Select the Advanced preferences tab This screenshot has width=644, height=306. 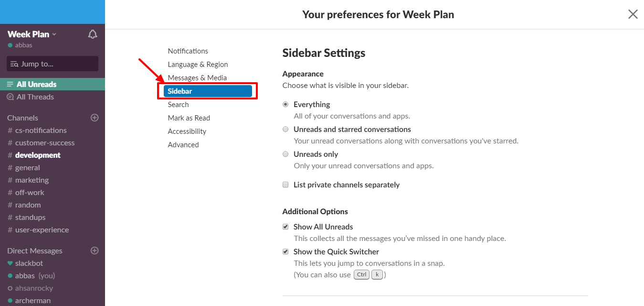(x=183, y=144)
